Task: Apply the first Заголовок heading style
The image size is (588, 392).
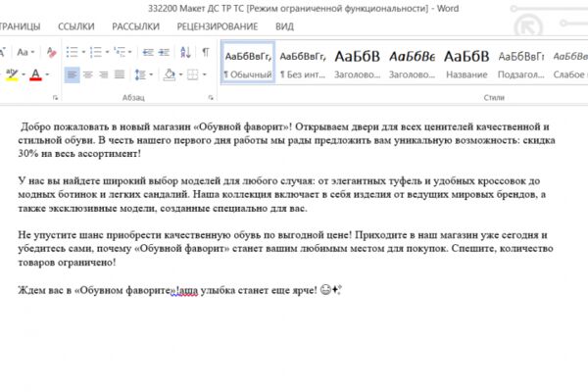Action: click(x=357, y=63)
